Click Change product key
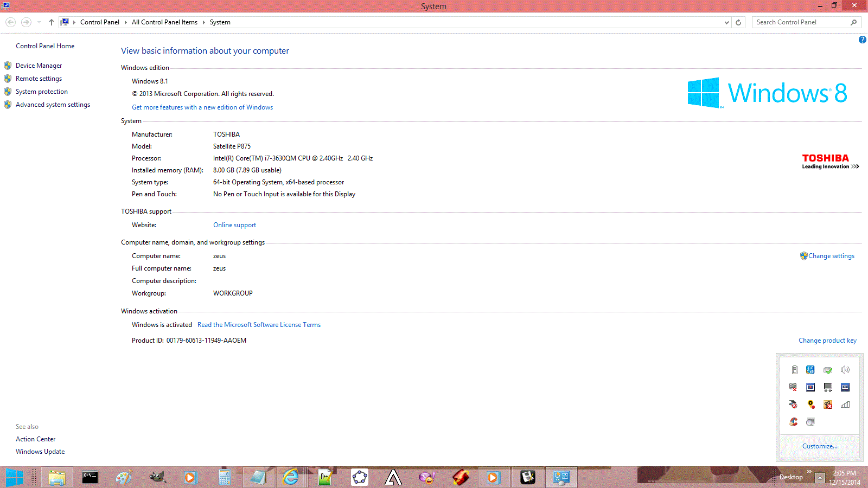 [x=827, y=341]
